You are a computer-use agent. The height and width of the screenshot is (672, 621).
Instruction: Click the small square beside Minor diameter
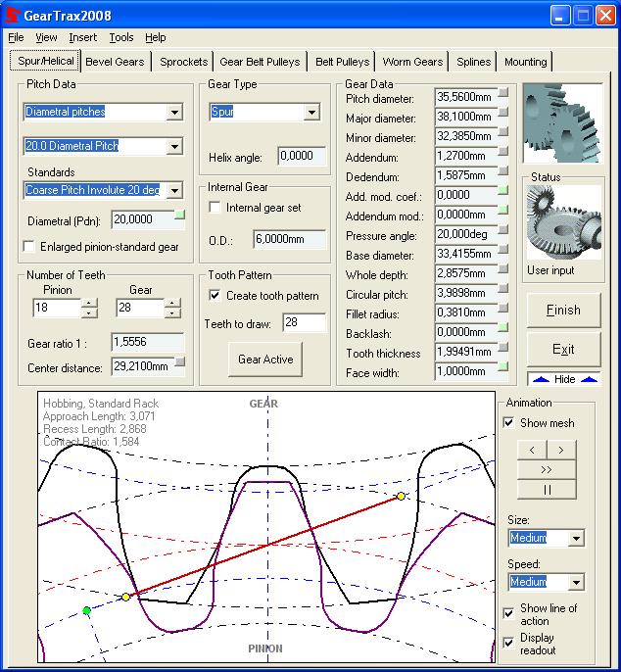[503, 131]
